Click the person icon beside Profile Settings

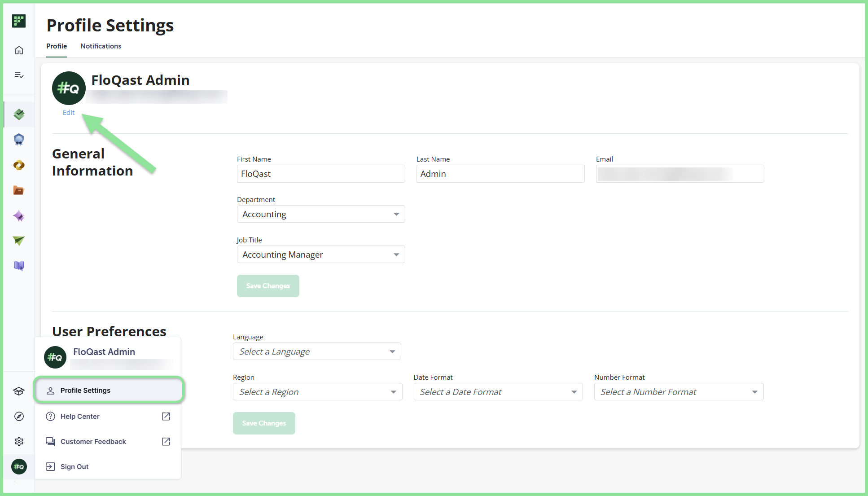51,391
